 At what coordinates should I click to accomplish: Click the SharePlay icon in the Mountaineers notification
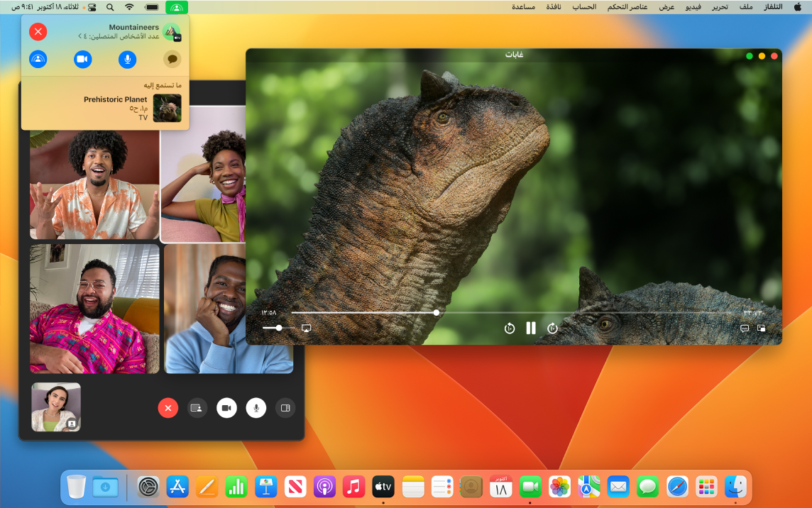[38, 59]
